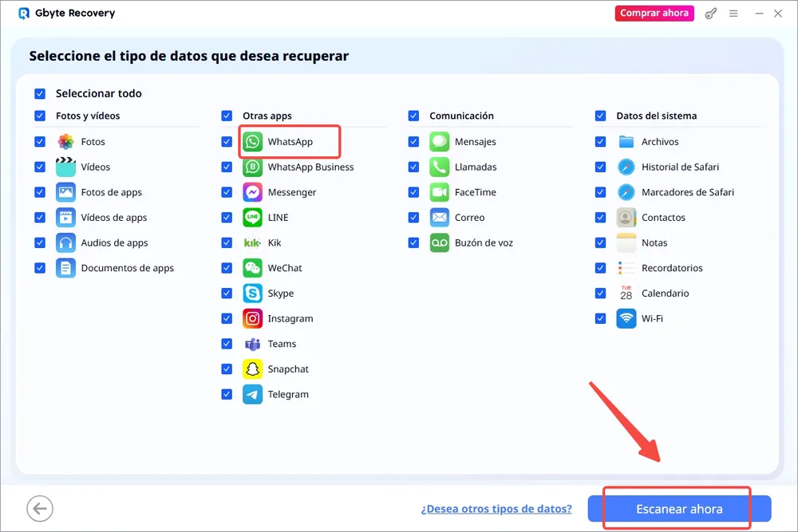Click the Skype icon
The height and width of the screenshot is (532, 798).
pyautogui.click(x=252, y=294)
